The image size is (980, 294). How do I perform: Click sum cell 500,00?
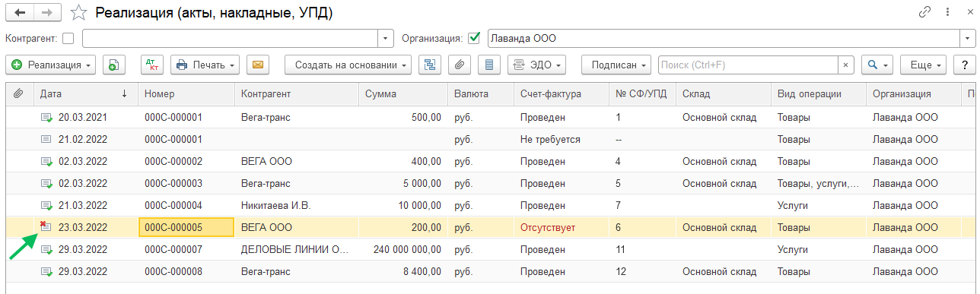tap(402, 118)
